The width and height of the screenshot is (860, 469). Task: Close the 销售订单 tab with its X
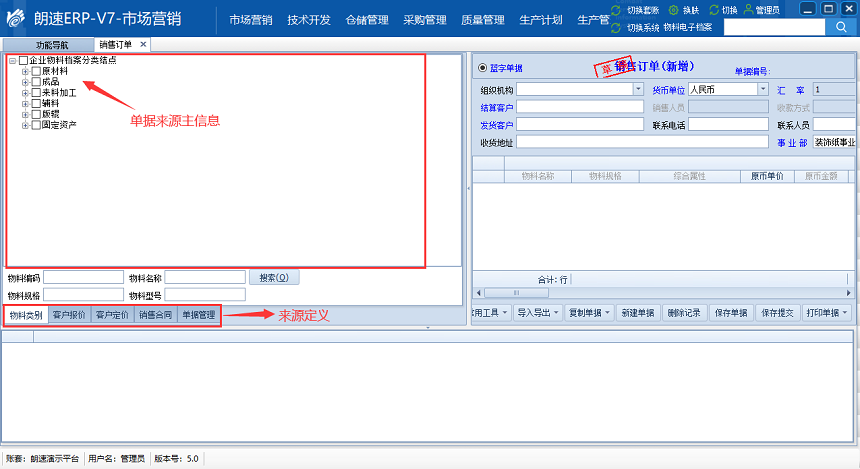point(143,45)
